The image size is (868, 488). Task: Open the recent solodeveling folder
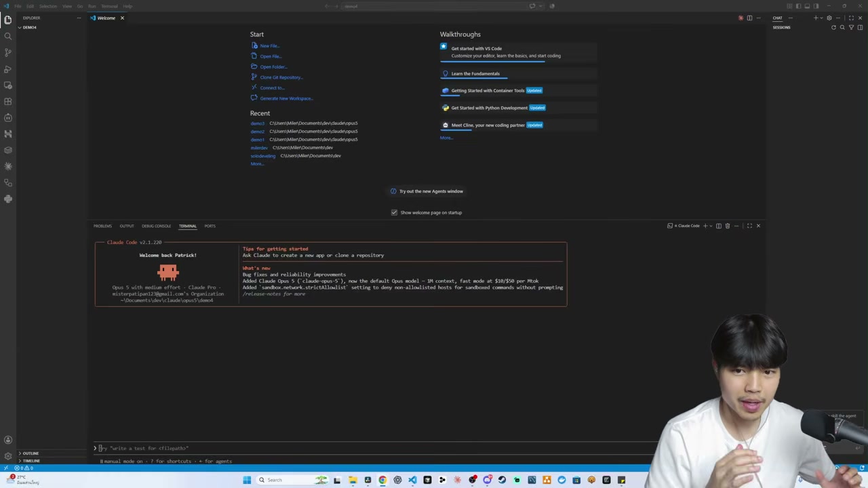(263, 156)
